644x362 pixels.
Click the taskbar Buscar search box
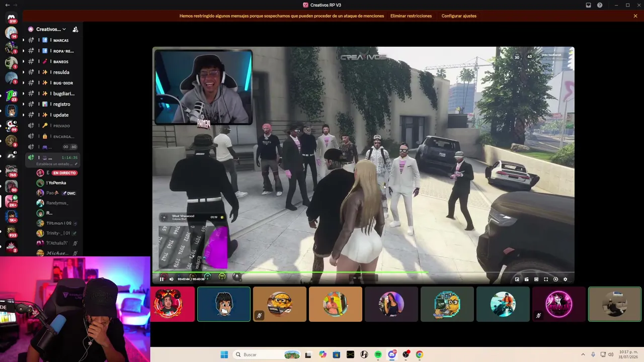tap(267, 354)
